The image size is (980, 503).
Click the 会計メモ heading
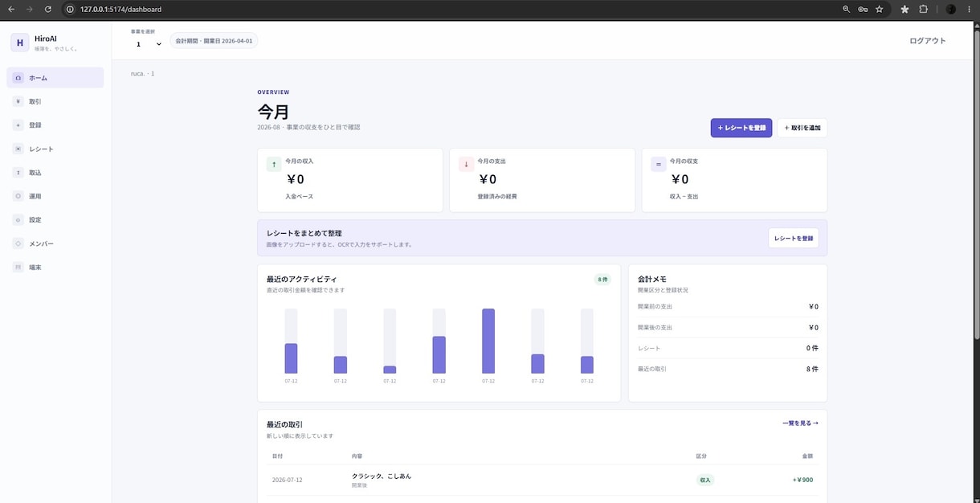651,279
